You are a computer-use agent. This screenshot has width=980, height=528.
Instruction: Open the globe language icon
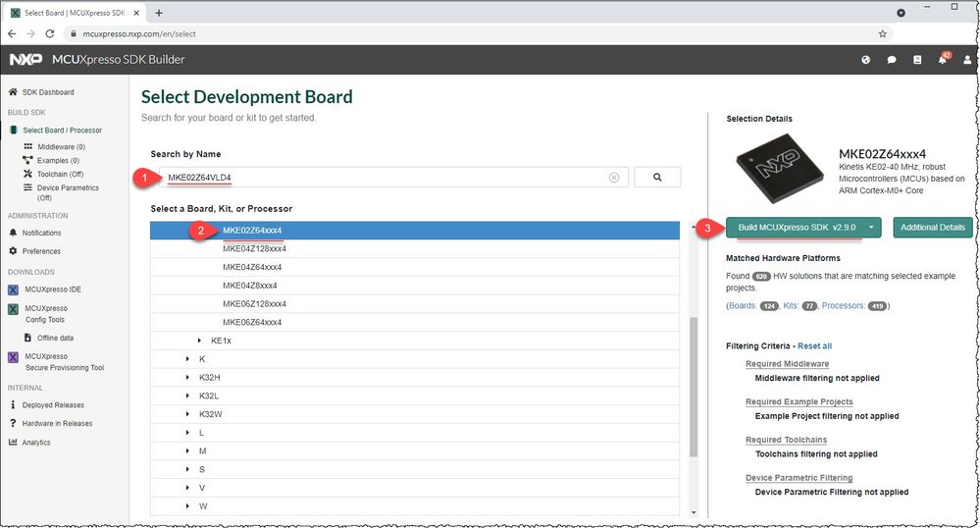865,60
